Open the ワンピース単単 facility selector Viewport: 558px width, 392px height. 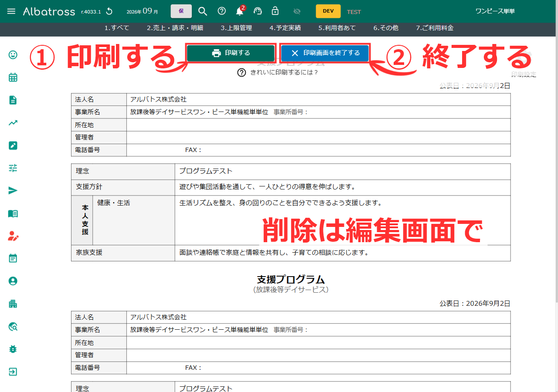pyautogui.click(x=495, y=11)
